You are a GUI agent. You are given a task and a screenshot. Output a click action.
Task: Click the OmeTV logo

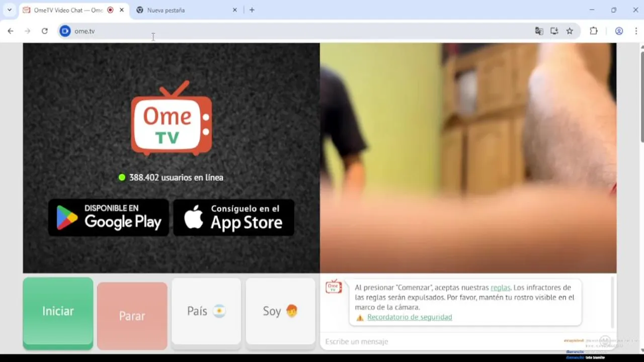pyautogui.click(x=172, y=119)
